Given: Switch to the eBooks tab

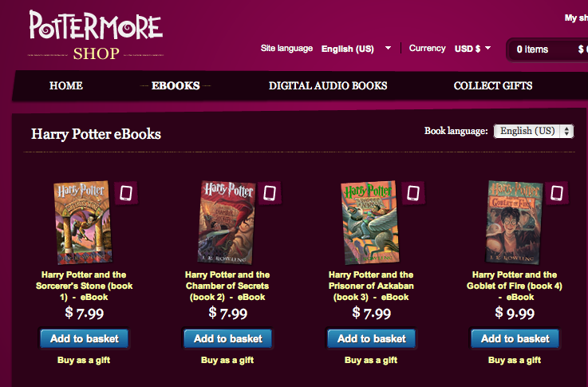Looking at the screenshot, I should 176,86.
